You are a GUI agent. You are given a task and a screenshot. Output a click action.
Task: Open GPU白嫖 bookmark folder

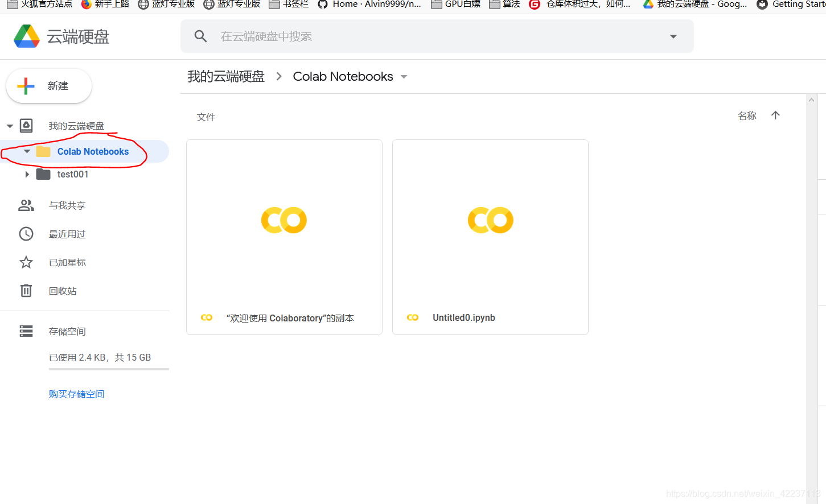tap(455, 5)
